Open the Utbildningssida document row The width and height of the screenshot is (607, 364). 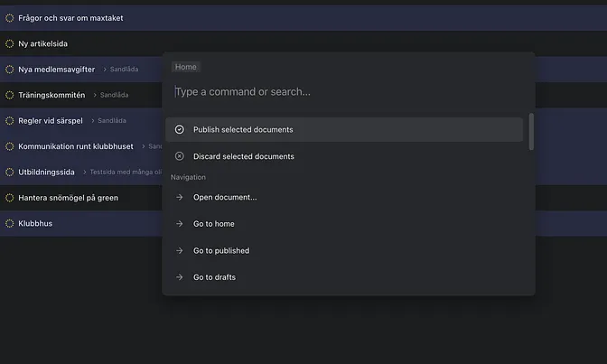point(46,172)
